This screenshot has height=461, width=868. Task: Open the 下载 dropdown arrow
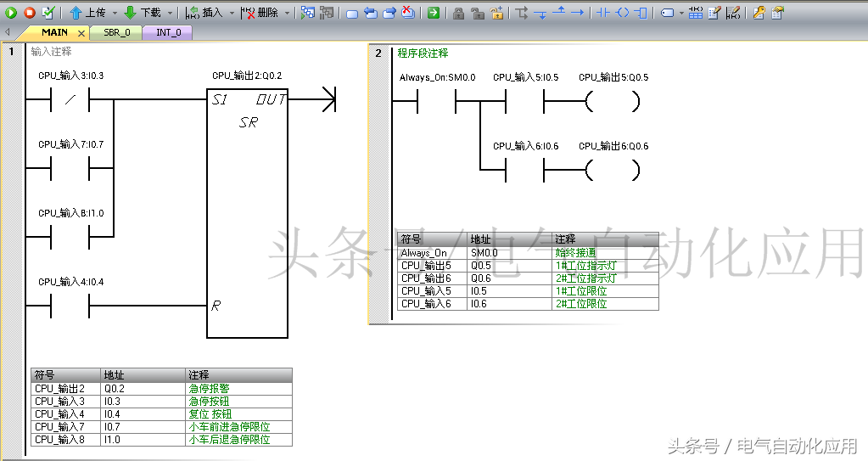pyautogui.click(x=170, y=13)
